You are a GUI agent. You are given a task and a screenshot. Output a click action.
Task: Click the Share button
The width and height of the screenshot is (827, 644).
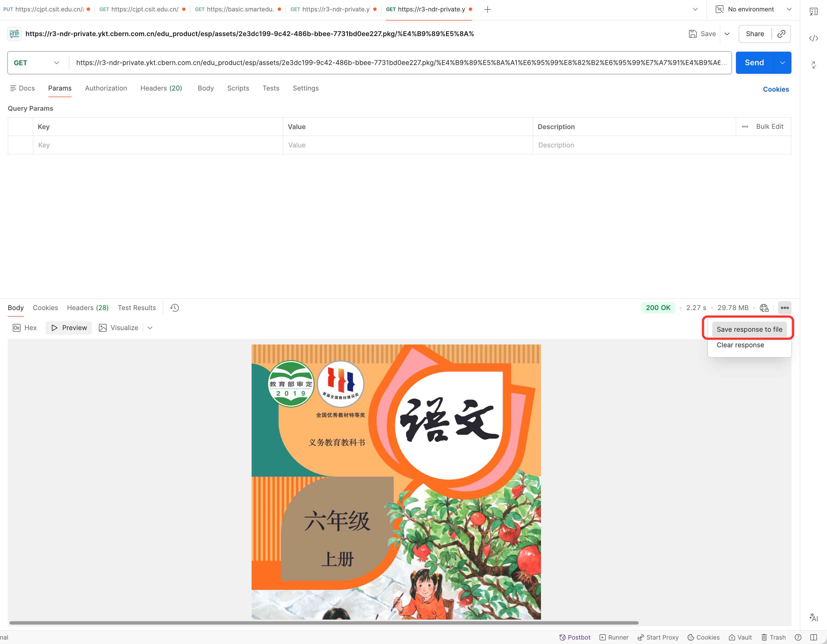[755, 34]
